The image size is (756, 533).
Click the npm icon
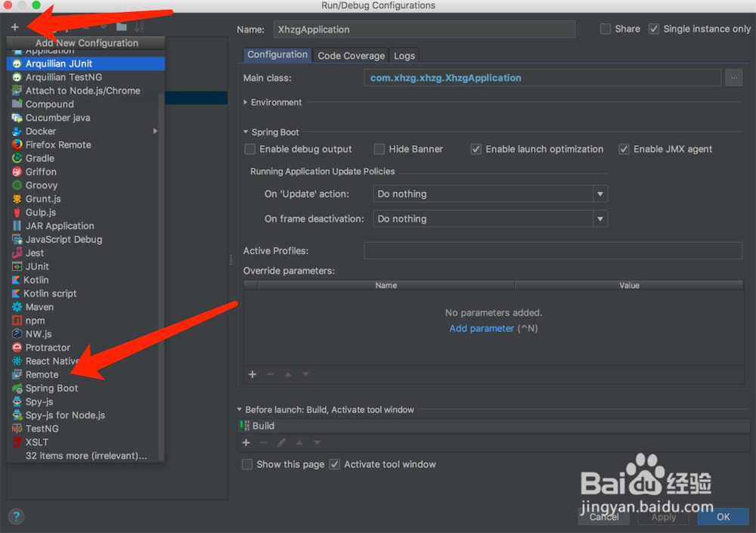(x=17, y=321)
